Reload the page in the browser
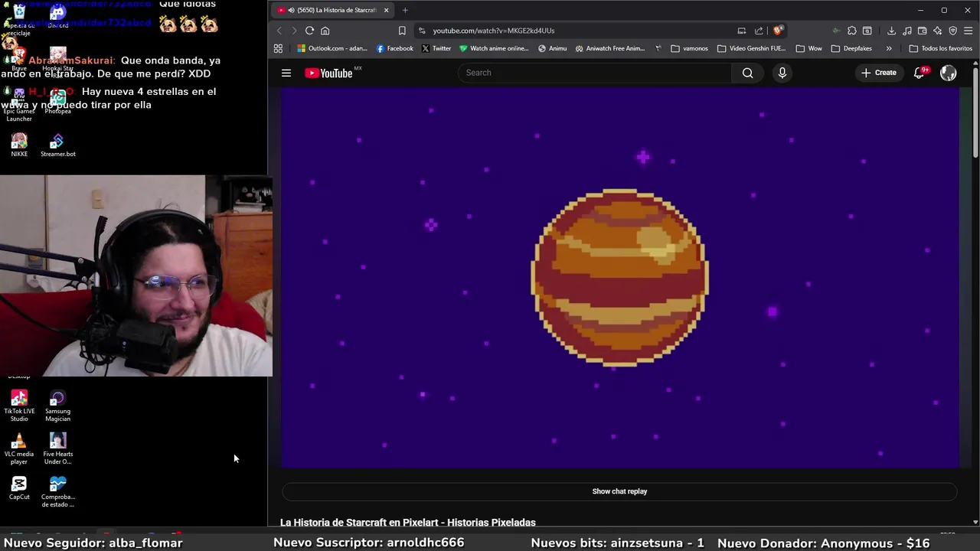Image resolution: width=980 pixels, height=551 pixels. [309, 31]
